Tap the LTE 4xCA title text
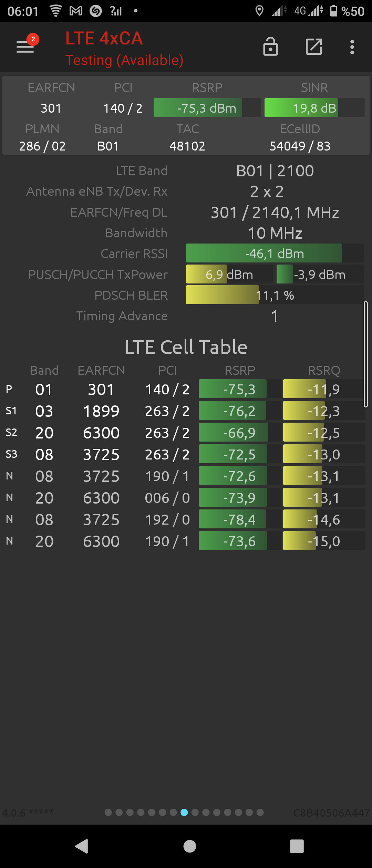 click(x=104, y=38)
